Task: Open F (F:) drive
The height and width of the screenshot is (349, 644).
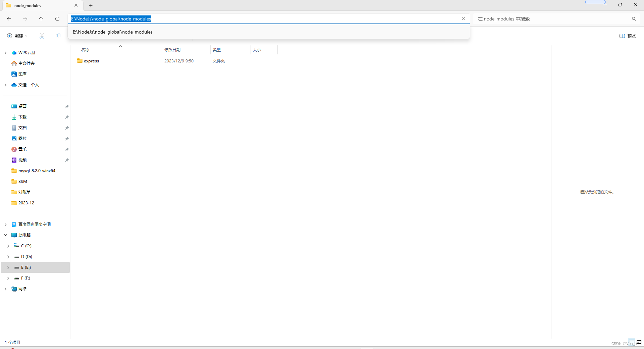Action: pyautogui.click(x=25, y=278)
